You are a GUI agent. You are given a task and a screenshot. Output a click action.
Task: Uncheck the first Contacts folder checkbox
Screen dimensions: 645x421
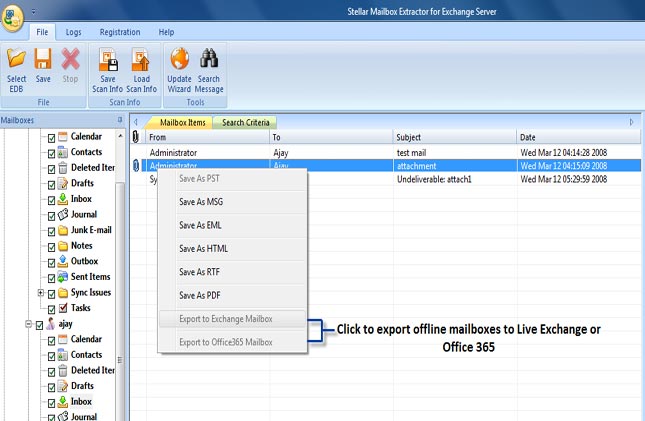point(51,154)
